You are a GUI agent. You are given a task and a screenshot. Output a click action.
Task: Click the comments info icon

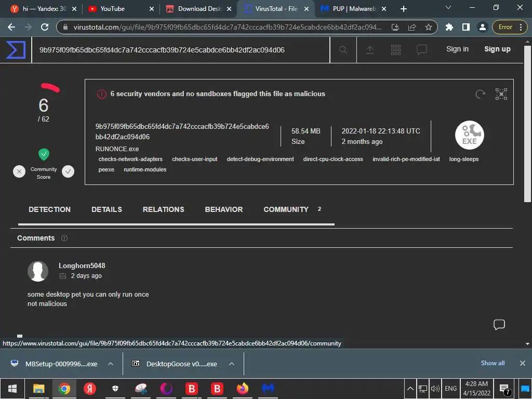pyautogui.click(x=64, y=238)
